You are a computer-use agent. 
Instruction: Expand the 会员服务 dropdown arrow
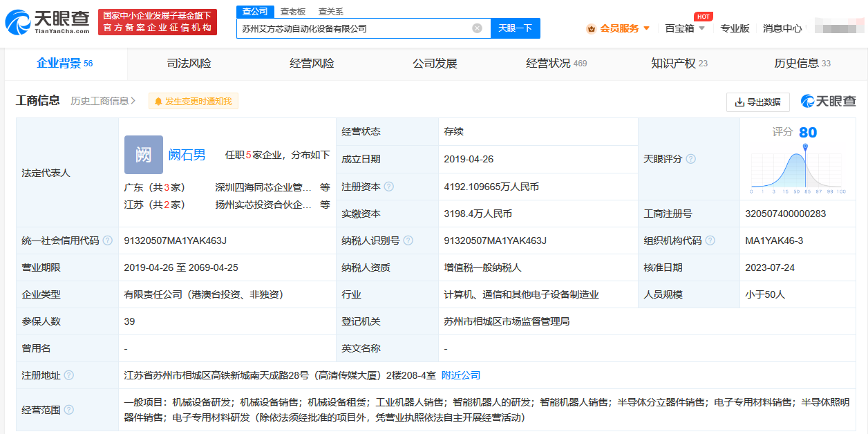[x=647, y=28]
